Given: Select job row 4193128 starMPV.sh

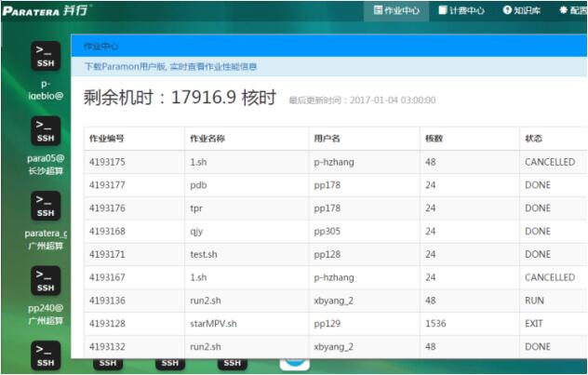Looking at the screenshot, I should [x=214, y=324].
